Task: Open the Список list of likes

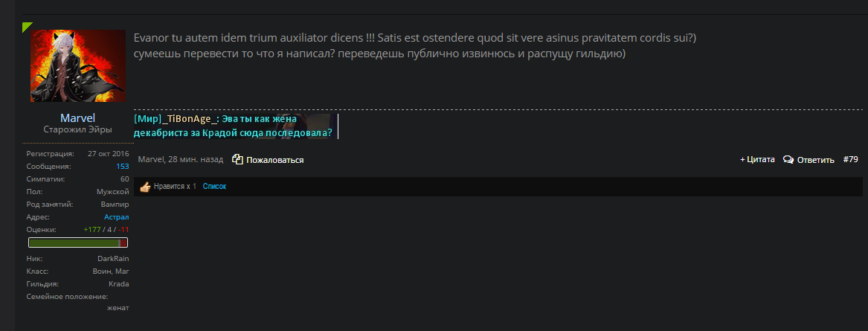Action: (x=214, y=187)
